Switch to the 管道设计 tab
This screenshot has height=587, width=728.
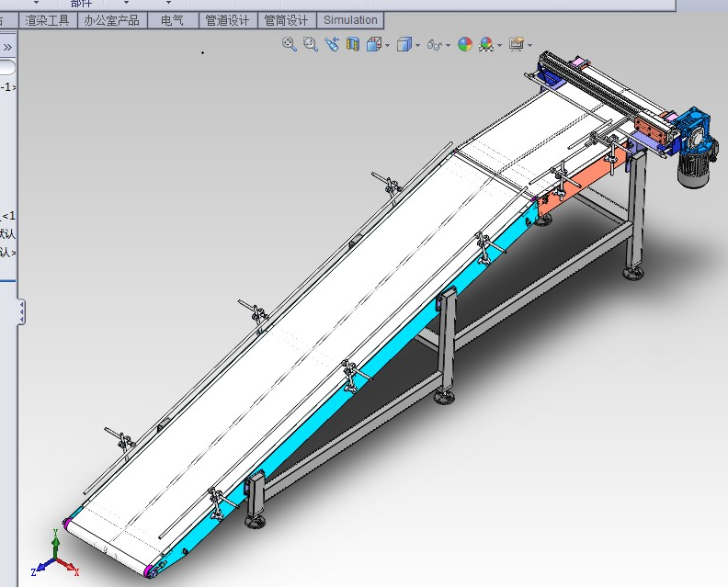[227, 19]
